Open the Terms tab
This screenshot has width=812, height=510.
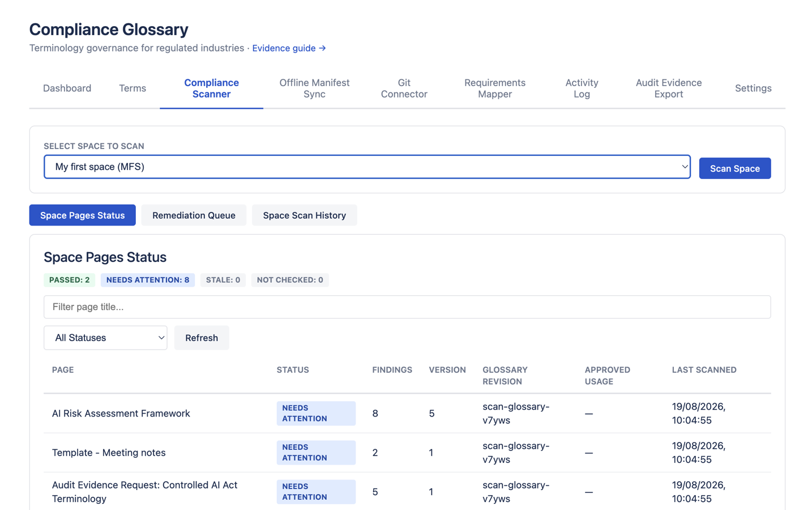(x=133, y=88)
